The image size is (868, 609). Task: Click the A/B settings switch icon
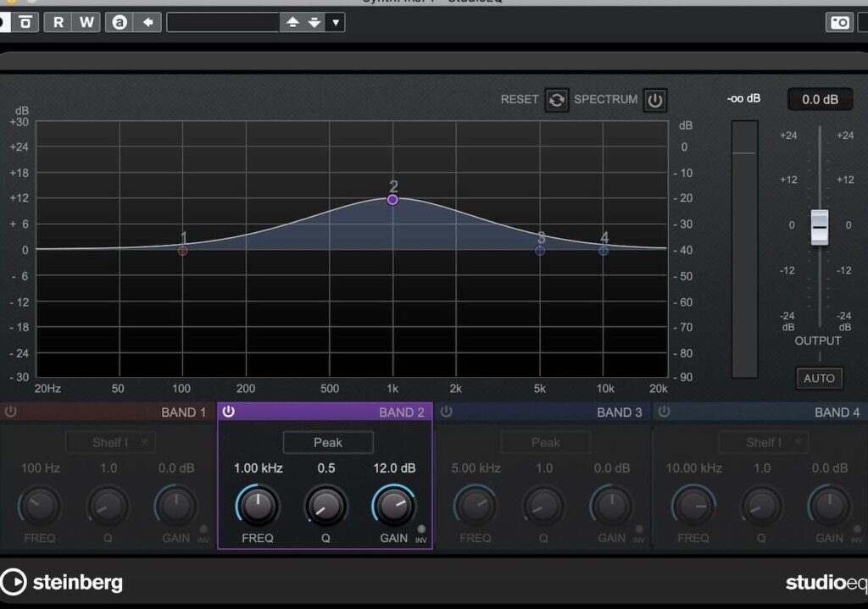(x=120, y=22)
